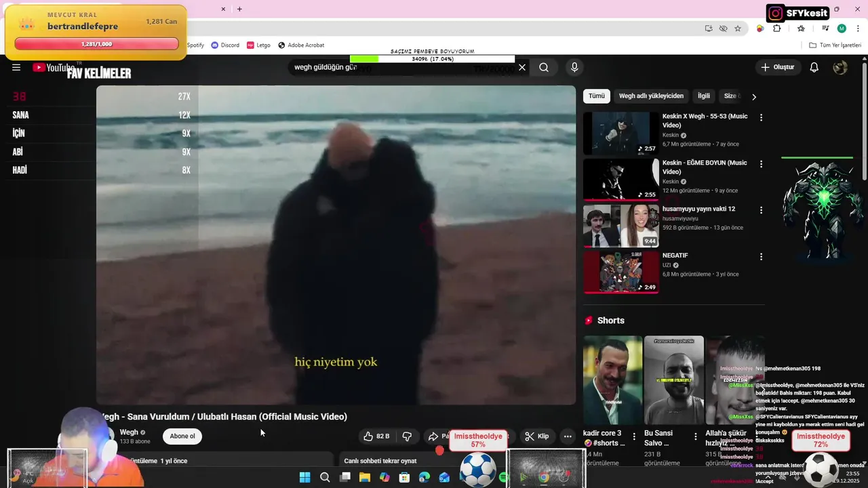Open options menu for EĞME BOYUN video
The height and width of the screenshot is (488, 868).
tap(761, 164)
